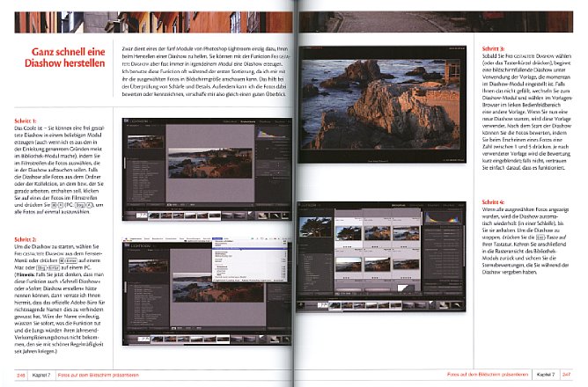Choose the blue highlighted menu entry in Schritt 2 screenshot

tap(249, 248)
